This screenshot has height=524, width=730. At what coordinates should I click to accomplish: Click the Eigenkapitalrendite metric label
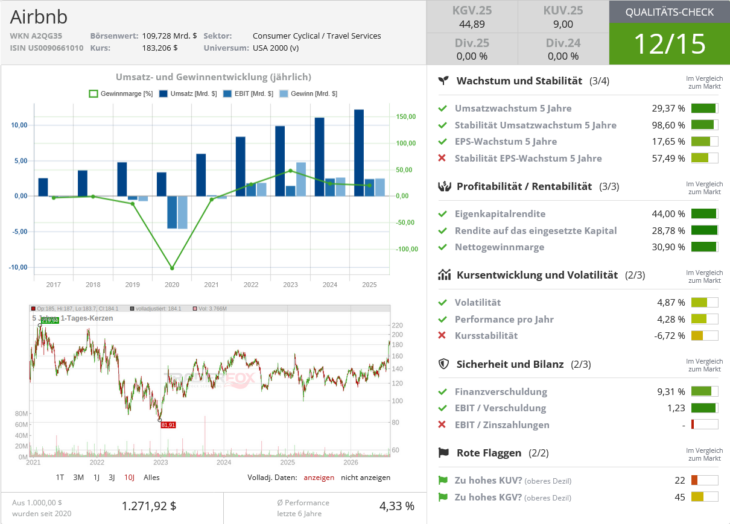(500, 214)
